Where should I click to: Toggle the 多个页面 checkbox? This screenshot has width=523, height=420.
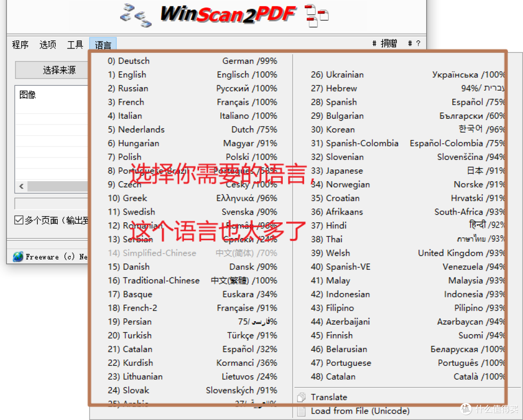pyautogui.click(x=19, y=220)
